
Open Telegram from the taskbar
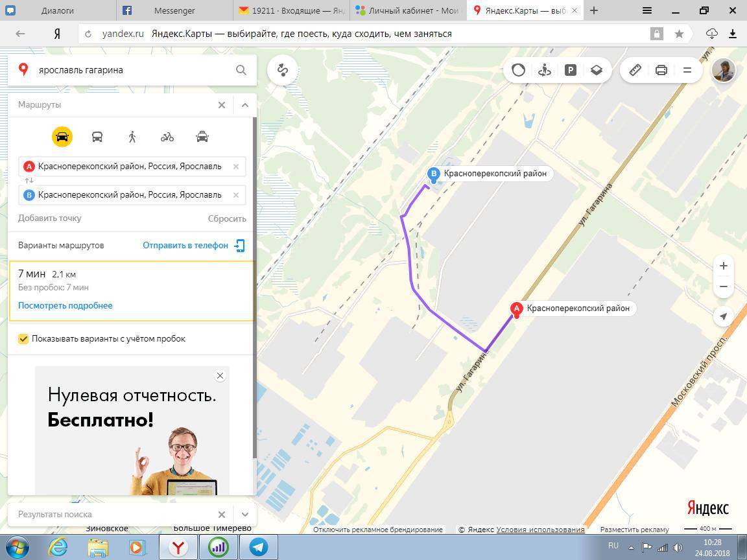[x=259, y=547]
